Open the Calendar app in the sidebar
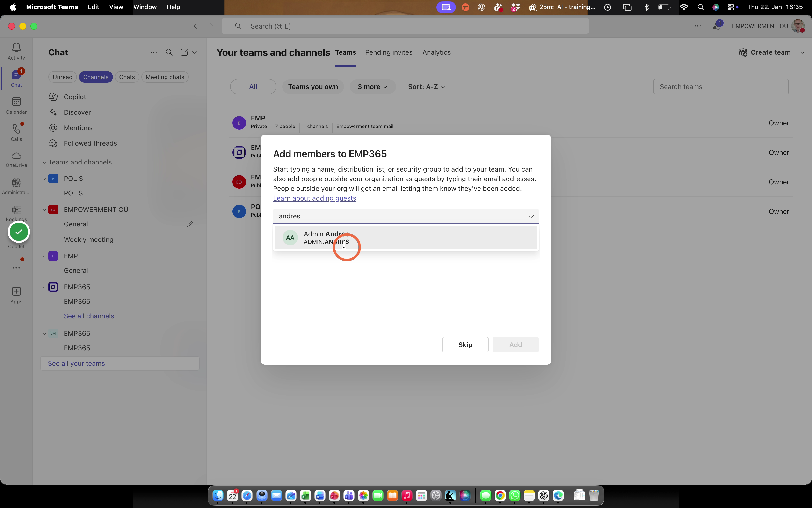Screen dimensions: 812x508 click(x=16, y=105)
